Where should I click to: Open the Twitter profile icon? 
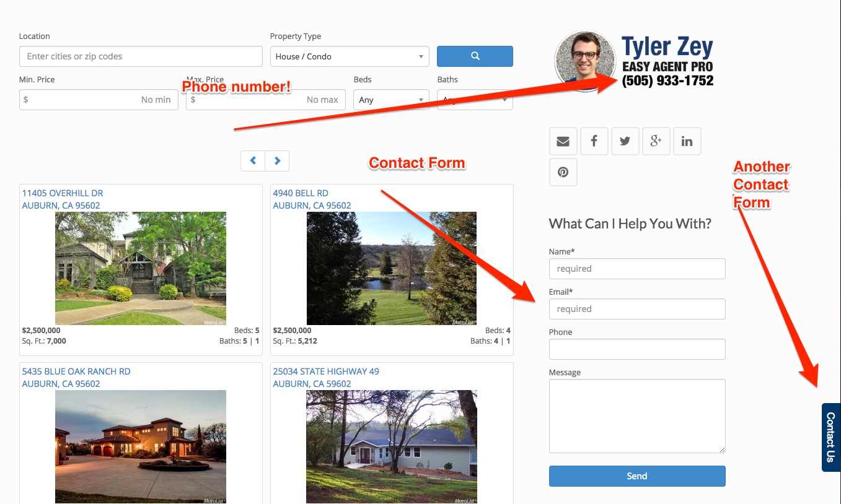(x=625, y=141)
